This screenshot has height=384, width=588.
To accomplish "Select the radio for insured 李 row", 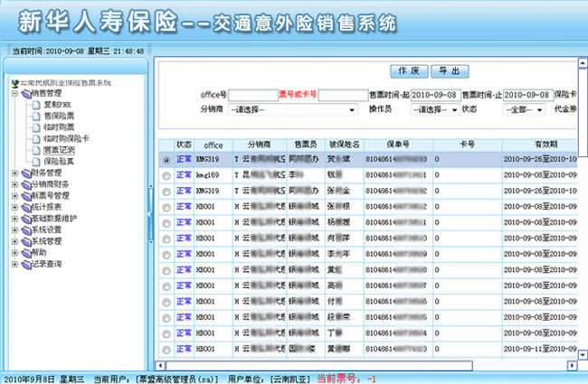I will pyautogui.click(x=166, y=255).
